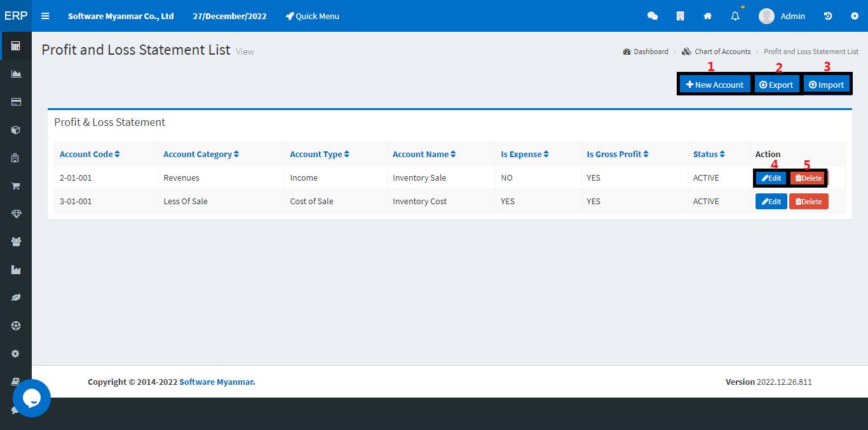Open the Admin user menu
Screen dimensions: 868x430
coord(782,16)
